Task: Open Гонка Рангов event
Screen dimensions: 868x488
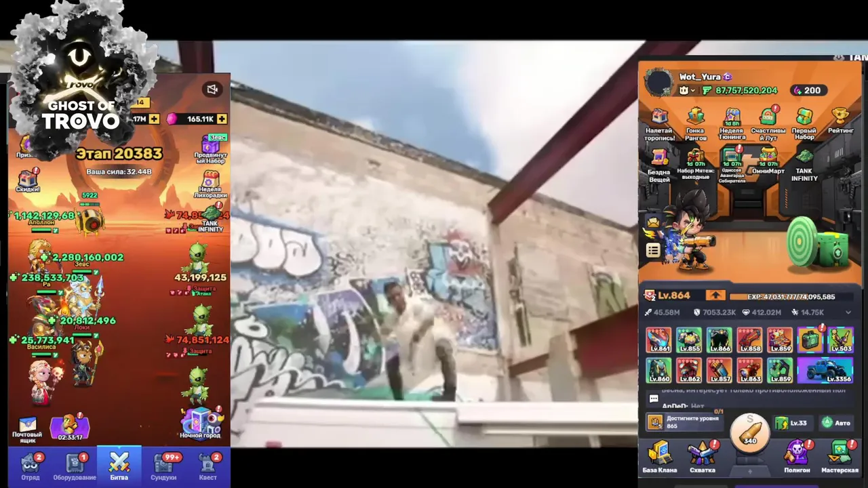Action: [696, 125]
